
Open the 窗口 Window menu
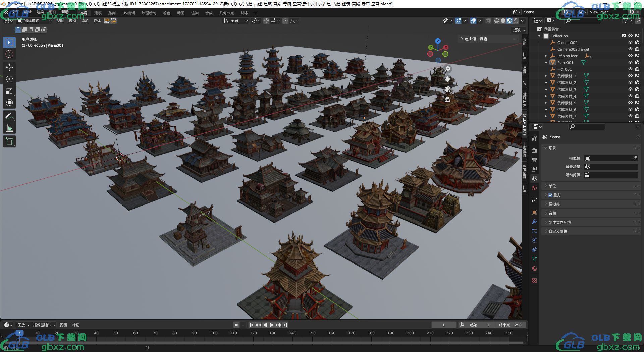(53, 12)
